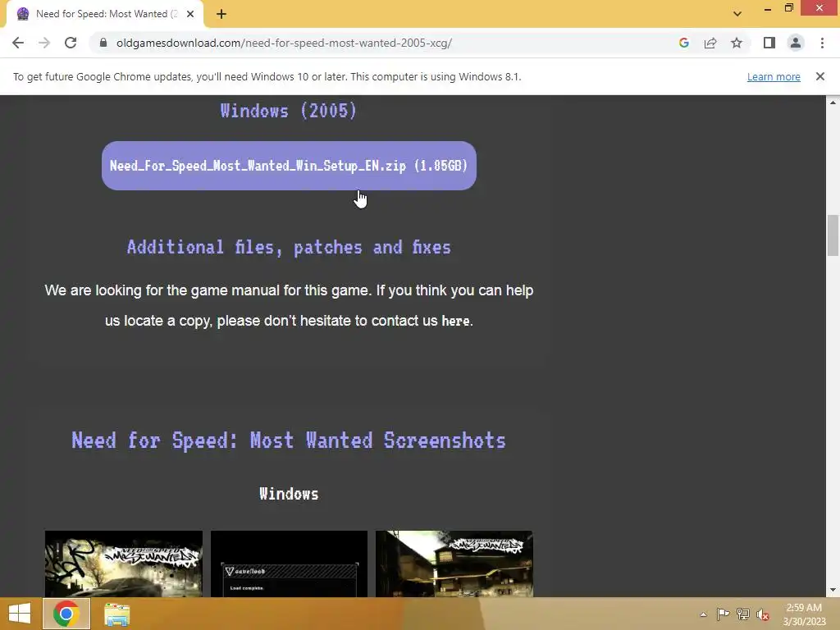Open the Google search side icon
This screenshot has width=840, height=630.
pyautogui.click(x=683, y=43)
